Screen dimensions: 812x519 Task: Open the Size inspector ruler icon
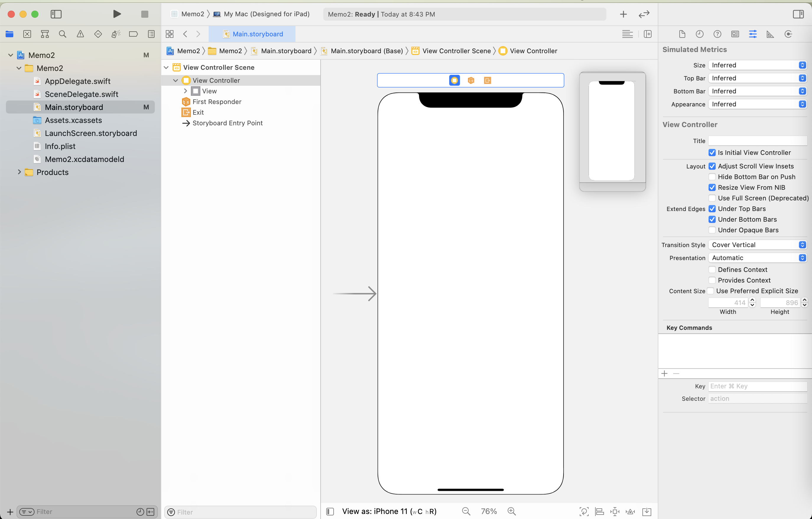(770, 34)
